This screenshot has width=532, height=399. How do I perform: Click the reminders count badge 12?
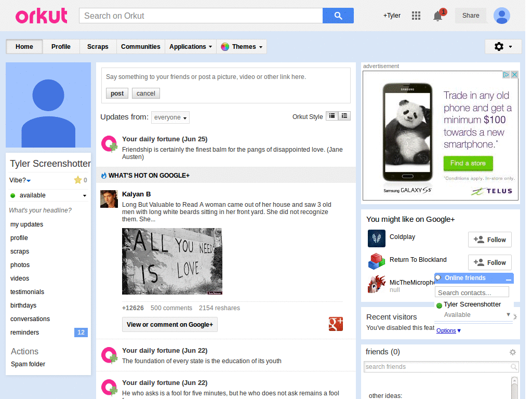(81, 332)
